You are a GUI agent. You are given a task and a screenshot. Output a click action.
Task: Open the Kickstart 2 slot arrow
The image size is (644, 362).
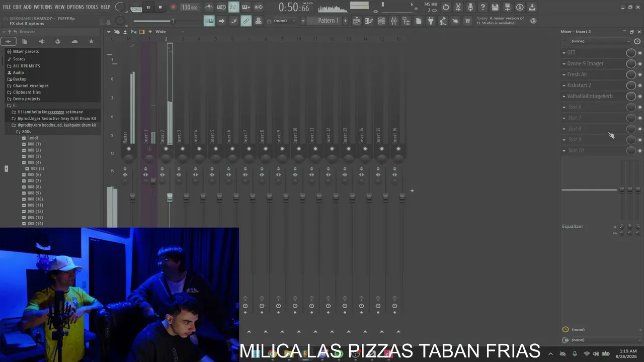tap(564, 85)
